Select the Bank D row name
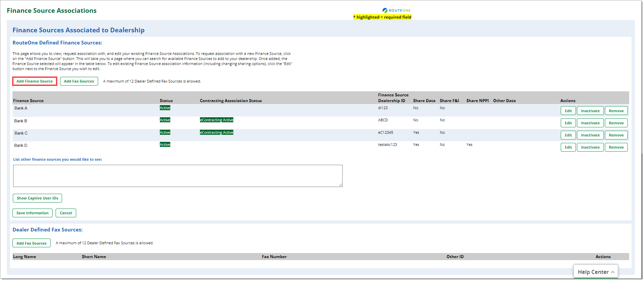This screenshot has height=281, width=644. pyautogui.click(x=21, y=146)
